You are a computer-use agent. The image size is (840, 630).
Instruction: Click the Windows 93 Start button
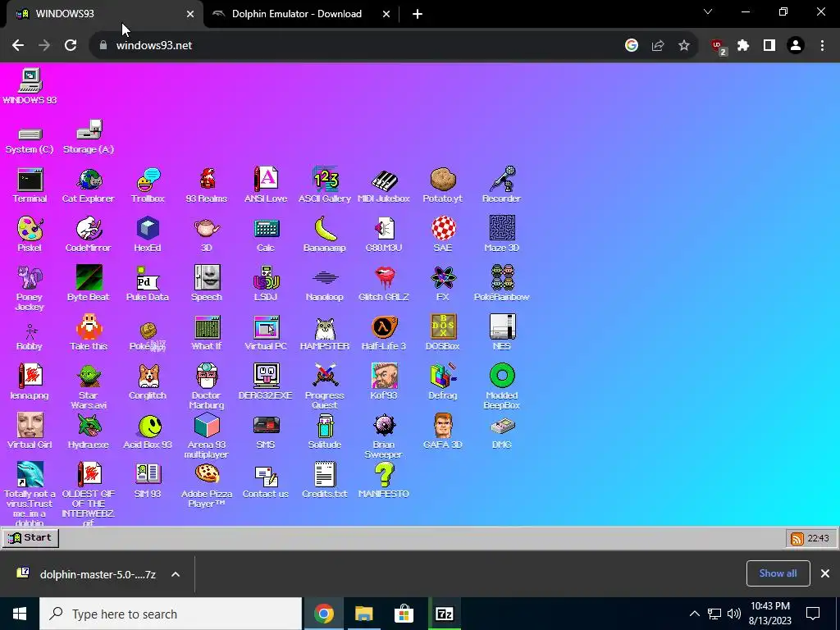(x=30, y=538)
